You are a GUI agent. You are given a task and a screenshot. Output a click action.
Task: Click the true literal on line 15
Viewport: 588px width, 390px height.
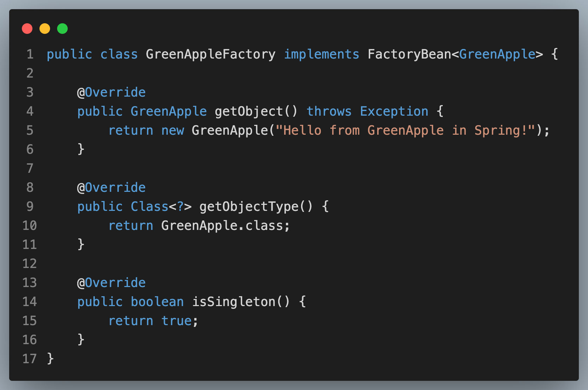coord(177,321)
